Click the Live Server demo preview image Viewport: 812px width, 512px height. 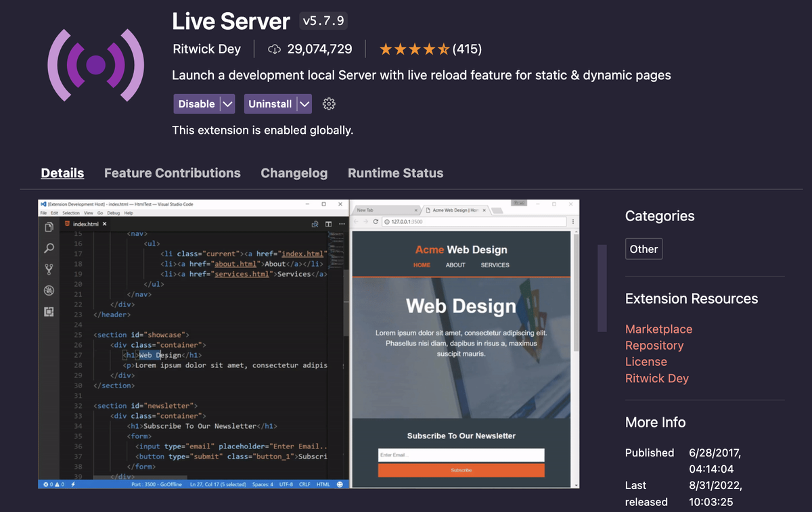point(309,344)
